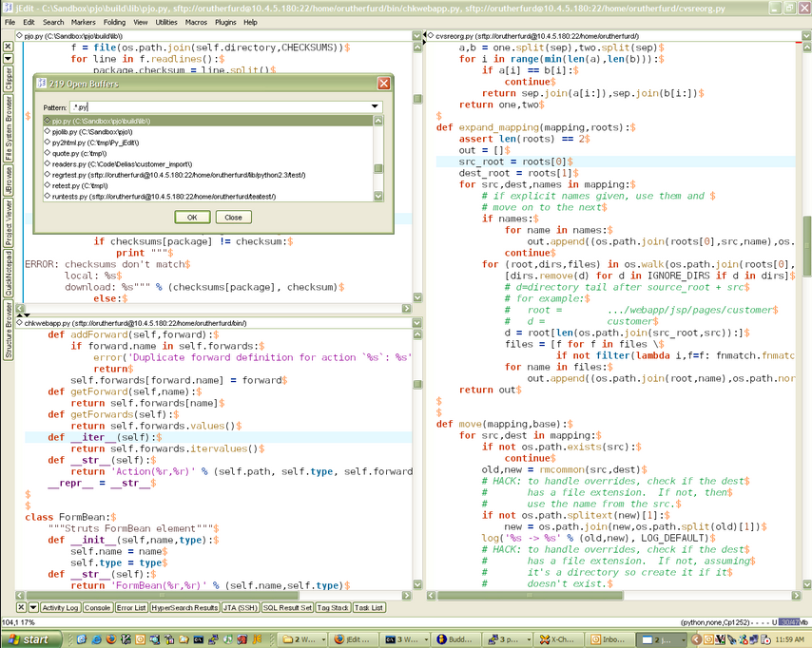The image size is (812, 648).
Task: Close the bottom dock using its X icon
Action: 21,607
